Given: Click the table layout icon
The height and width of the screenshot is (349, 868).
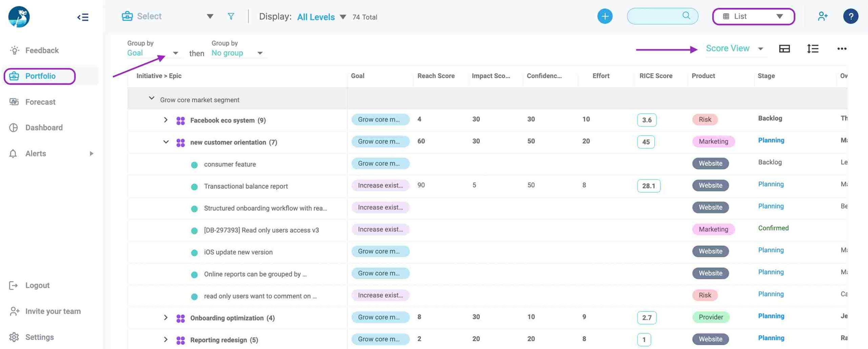Looking at the screenshot, I should (784, 49).
